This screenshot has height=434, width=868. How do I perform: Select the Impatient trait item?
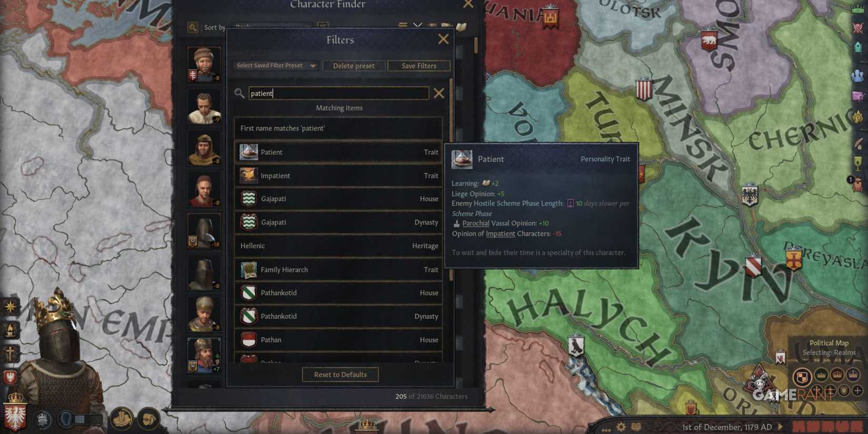(338, 176)
